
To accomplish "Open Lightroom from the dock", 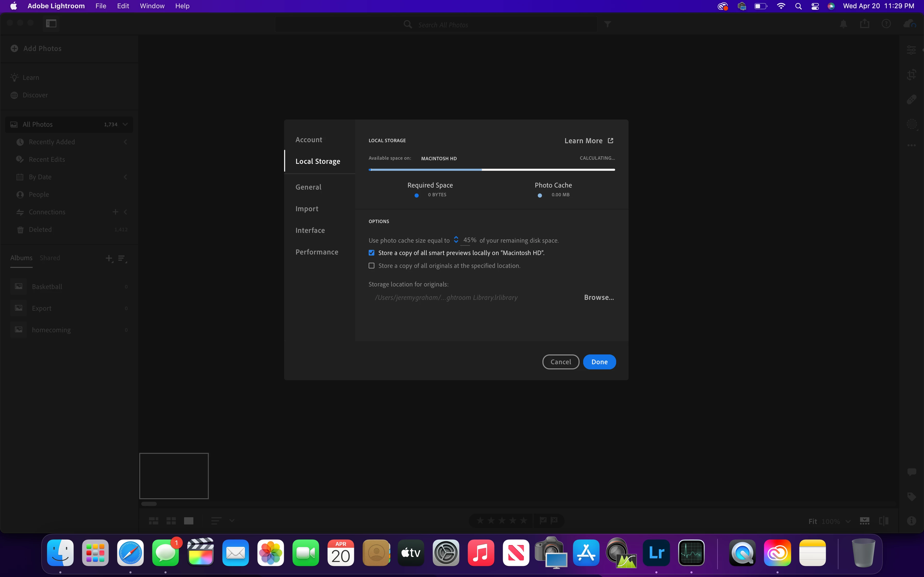I will [x=656, y=553].
